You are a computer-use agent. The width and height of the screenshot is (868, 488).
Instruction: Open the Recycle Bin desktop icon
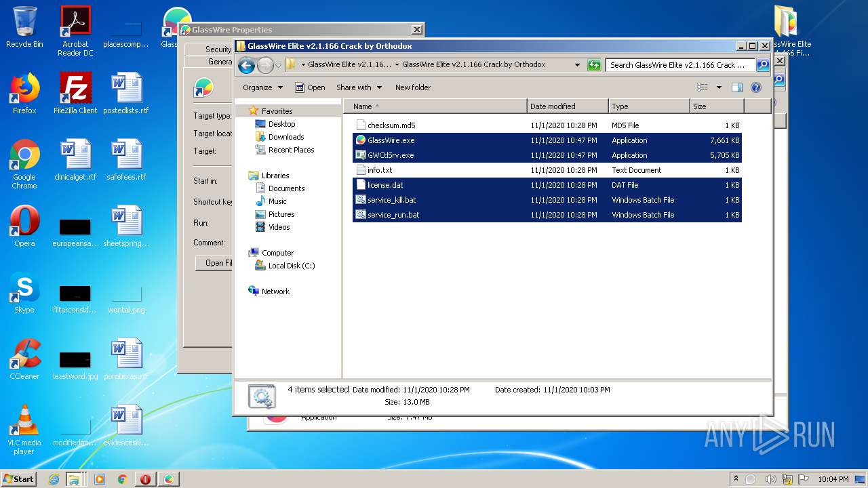24,27
